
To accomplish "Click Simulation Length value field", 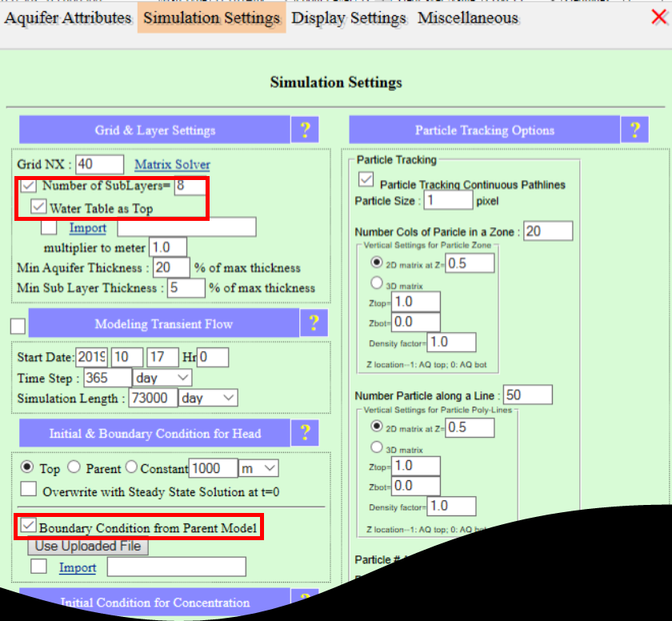I will 153,398.
